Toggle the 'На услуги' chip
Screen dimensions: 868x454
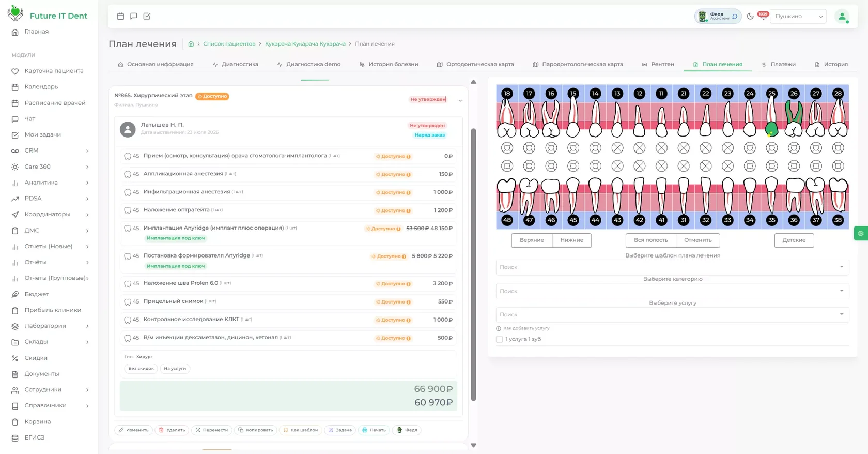point(175,369)
